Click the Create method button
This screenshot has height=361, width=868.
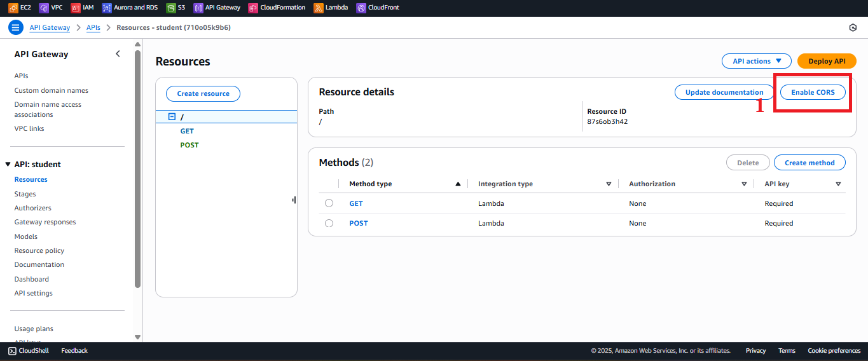[809, 163]
